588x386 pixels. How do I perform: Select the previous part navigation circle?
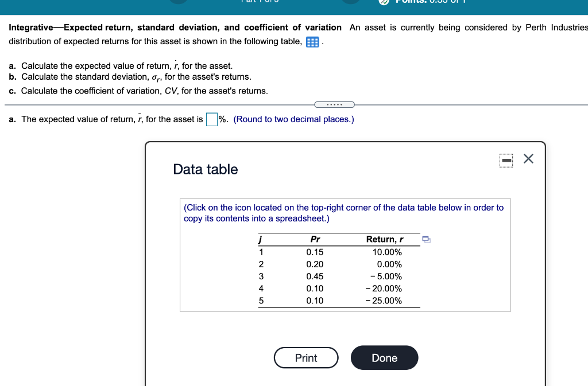(x=179, y=2)
